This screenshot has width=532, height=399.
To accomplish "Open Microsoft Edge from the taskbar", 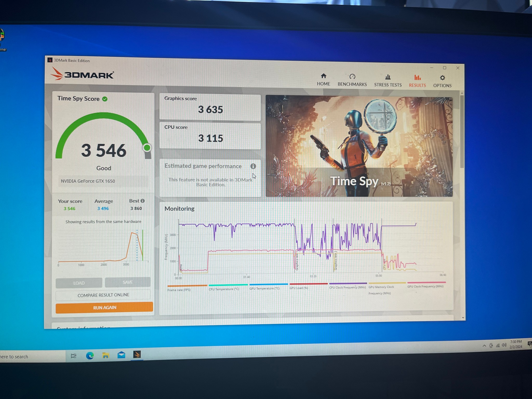I will coord(90,356).
